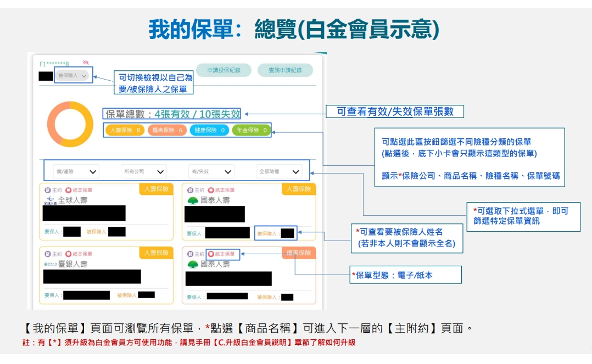
Task: Filter policies by 人壽保險 8 pill
Action: point(125,130)
